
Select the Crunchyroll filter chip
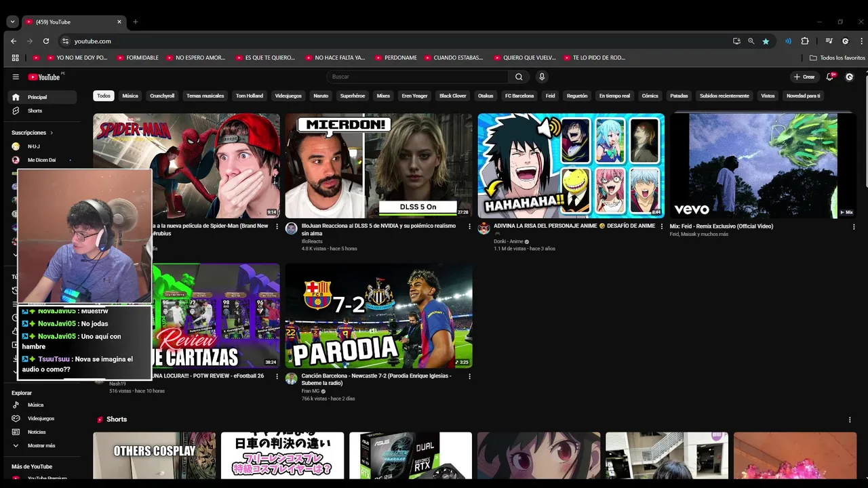tap(162, 96)
